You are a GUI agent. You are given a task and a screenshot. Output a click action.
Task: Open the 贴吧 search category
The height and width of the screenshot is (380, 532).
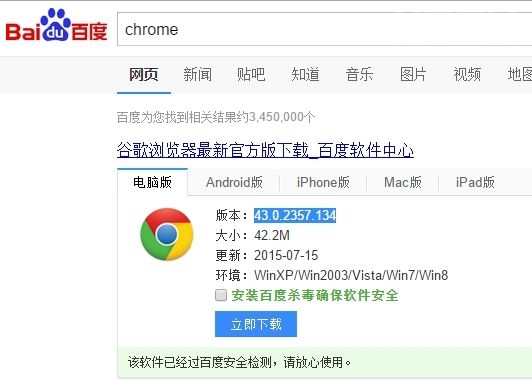pyautogui.click(x=251, y=74)
